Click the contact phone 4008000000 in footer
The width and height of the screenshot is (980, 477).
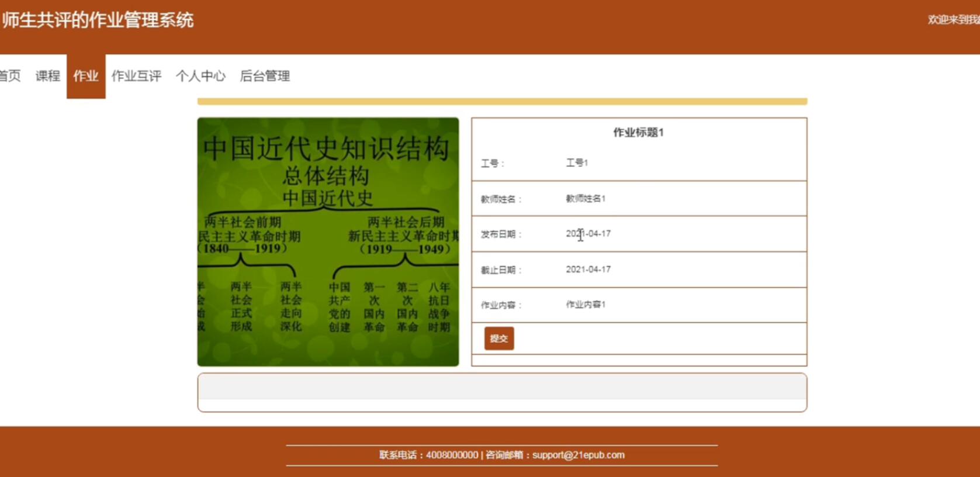[x=452, y=455]
